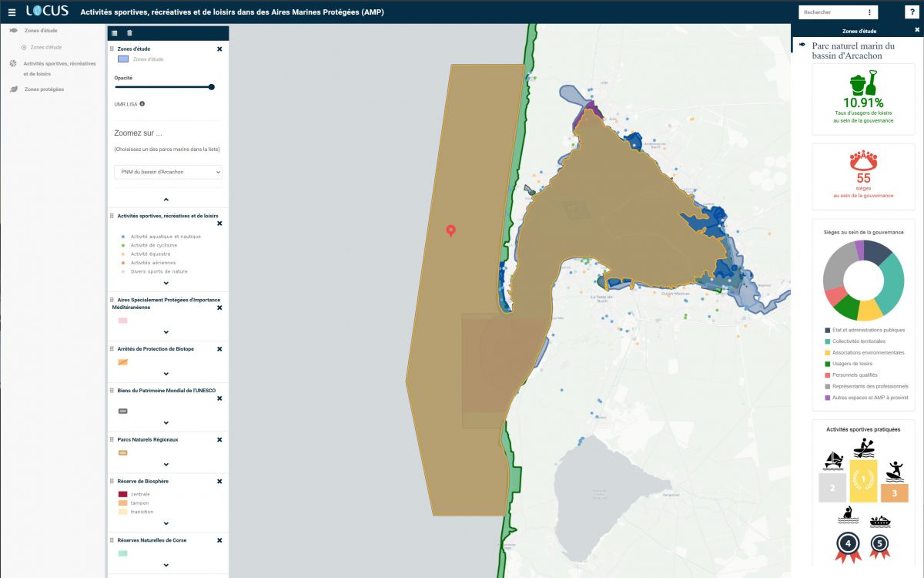Click the bucket and shovel leisure icon
Screen dimensions: 924x578
point(863,82)
